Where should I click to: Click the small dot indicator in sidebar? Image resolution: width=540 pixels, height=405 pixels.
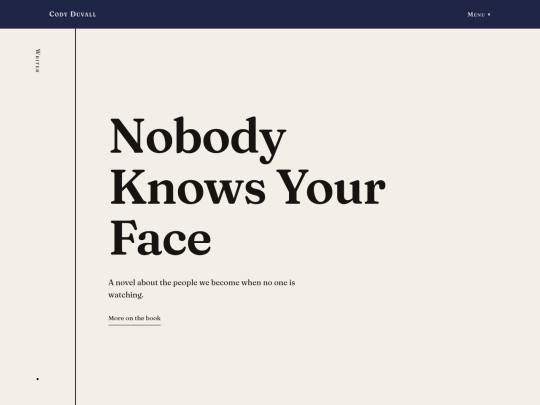[38, 379]
